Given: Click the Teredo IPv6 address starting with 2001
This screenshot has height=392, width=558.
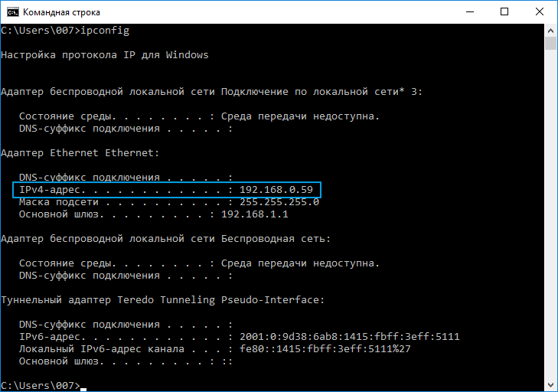Looking at the screenshot, I should pyautogui.click(x=349, y=337).
